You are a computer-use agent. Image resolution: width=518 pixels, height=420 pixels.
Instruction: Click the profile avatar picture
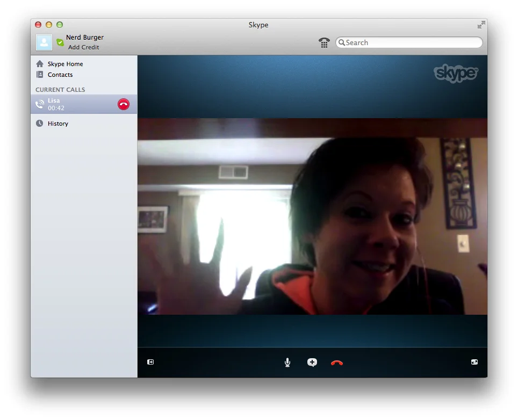point(44,42)
